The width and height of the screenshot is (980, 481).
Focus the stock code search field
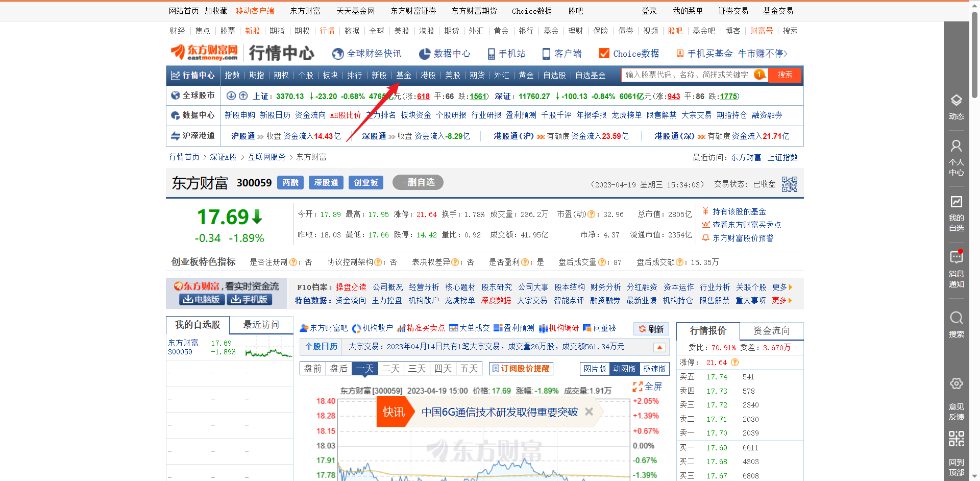coord(688,75)
